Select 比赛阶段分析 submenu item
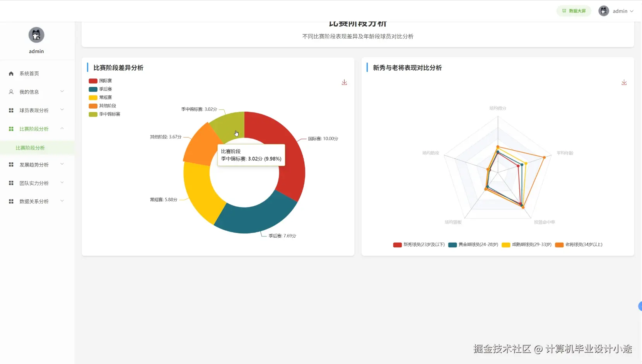The height and width of the screenshot is (364, 642). click(x=31, y=148)
